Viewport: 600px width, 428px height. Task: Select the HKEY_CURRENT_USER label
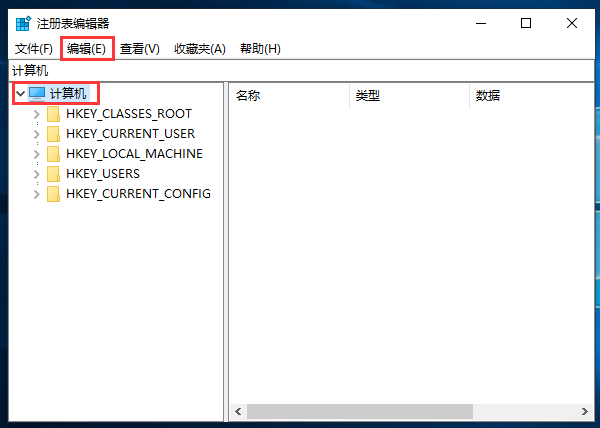click(130, 134)
